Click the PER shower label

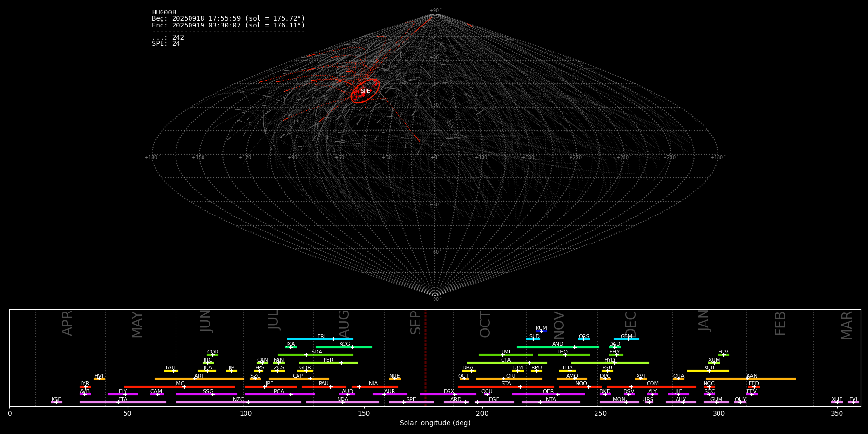(328, 360)
